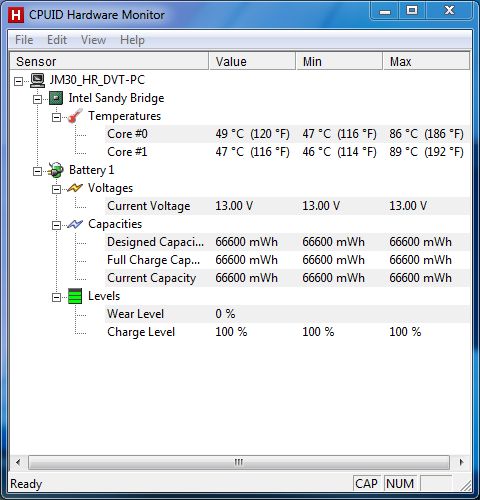Minimize the Hardware Monitor window

(385, 11)
